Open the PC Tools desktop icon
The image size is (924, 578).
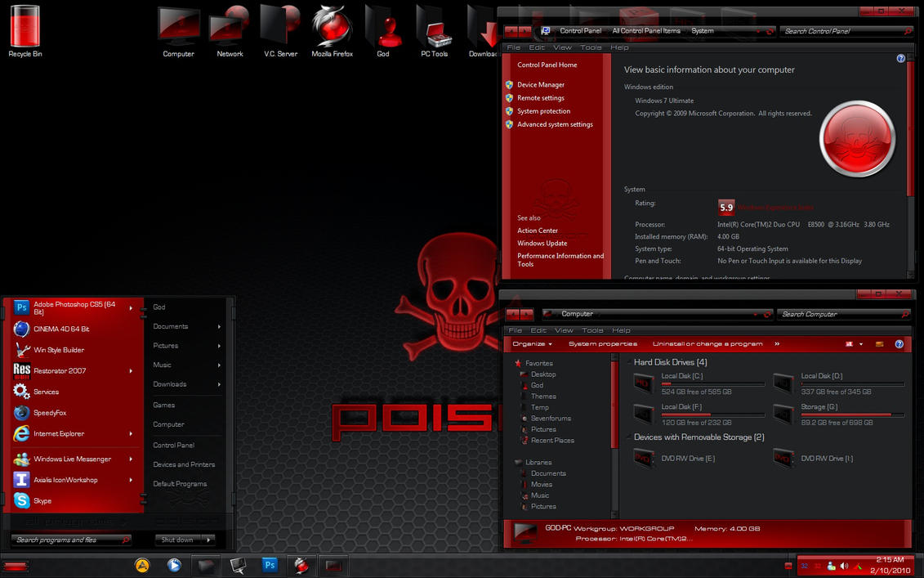click(435, 31)
